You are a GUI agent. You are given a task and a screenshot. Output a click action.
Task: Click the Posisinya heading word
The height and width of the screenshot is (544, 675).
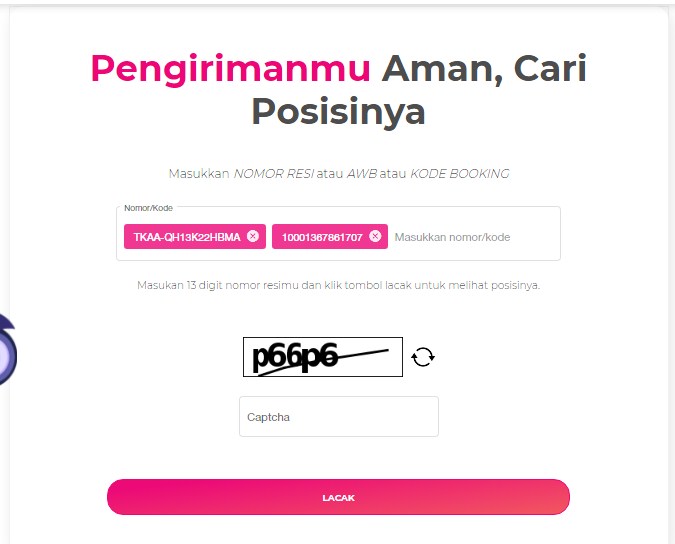[338, 112]
